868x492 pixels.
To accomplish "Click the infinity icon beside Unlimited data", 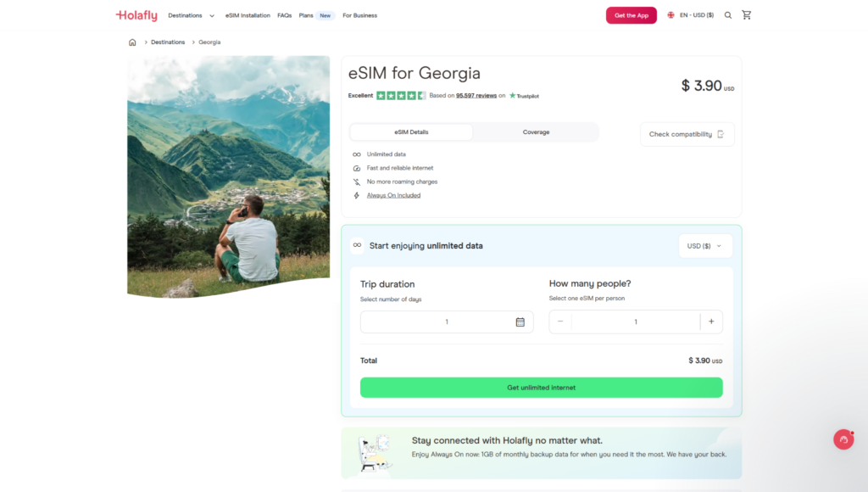I will point(357,154).
